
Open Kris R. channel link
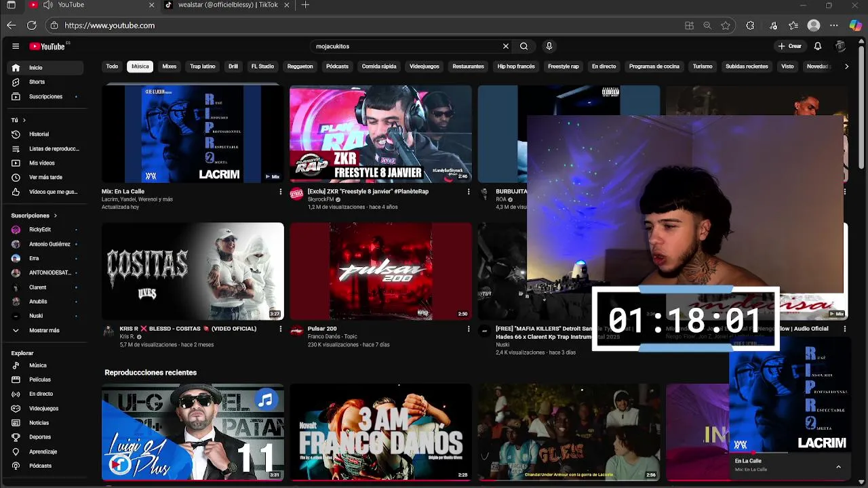127,337
